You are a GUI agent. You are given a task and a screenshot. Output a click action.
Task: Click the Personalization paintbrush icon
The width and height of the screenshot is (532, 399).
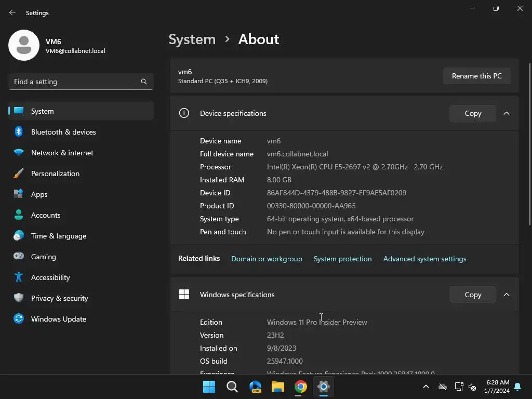click(x=19, y=174)
